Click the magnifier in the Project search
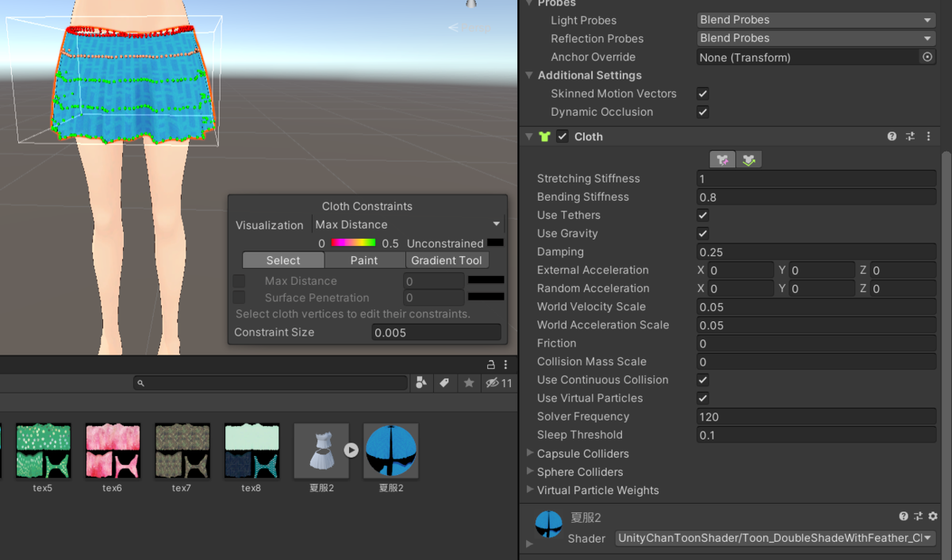The width and height of the screenshot is (952, 560). pyautogui.click(x=140, y=383)
